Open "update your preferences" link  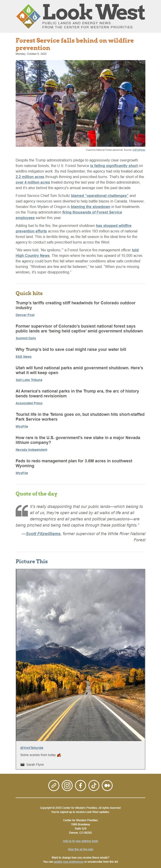pos(69,862)
